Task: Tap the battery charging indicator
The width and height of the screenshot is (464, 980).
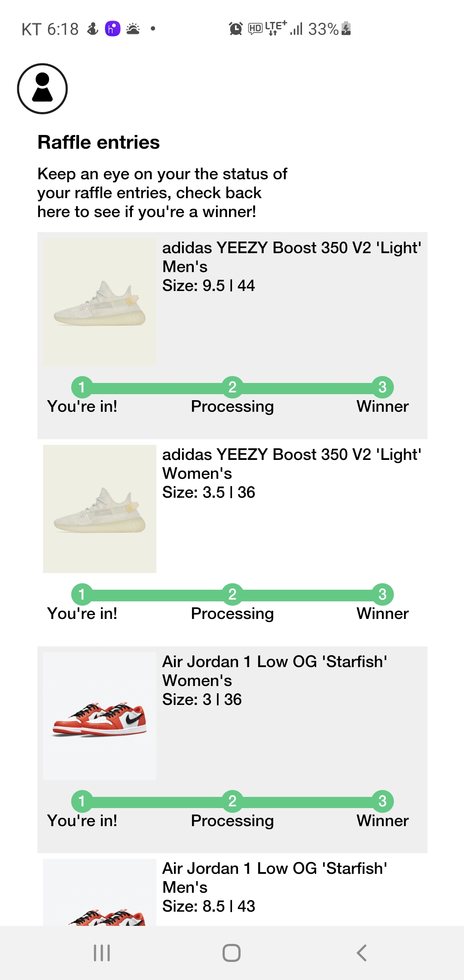Action: tap(346, 29)
